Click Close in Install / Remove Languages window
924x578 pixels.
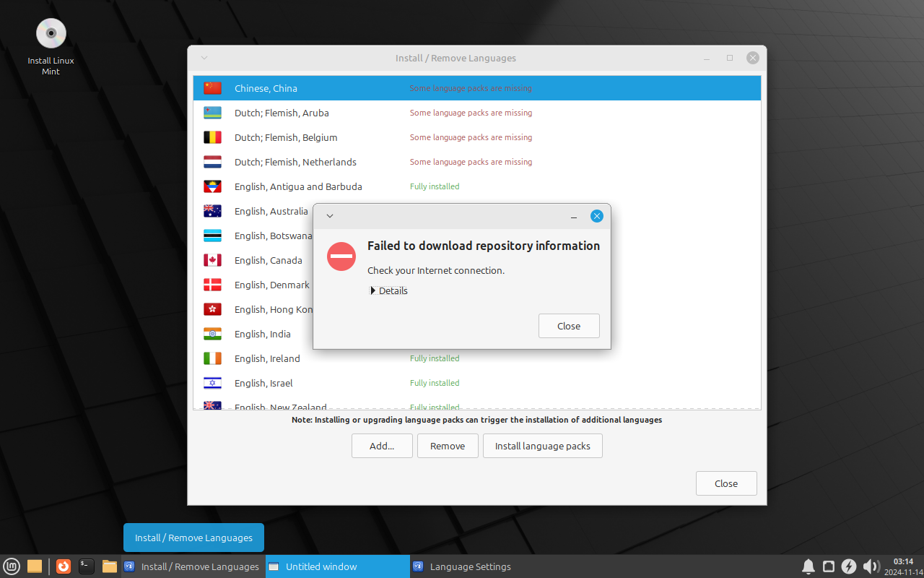(726, 483)
